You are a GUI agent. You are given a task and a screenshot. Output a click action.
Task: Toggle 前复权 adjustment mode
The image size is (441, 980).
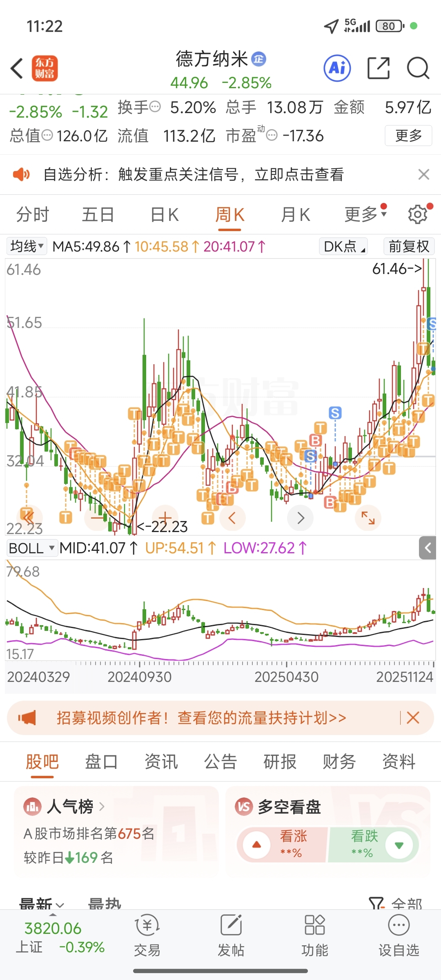coord(409,246)
